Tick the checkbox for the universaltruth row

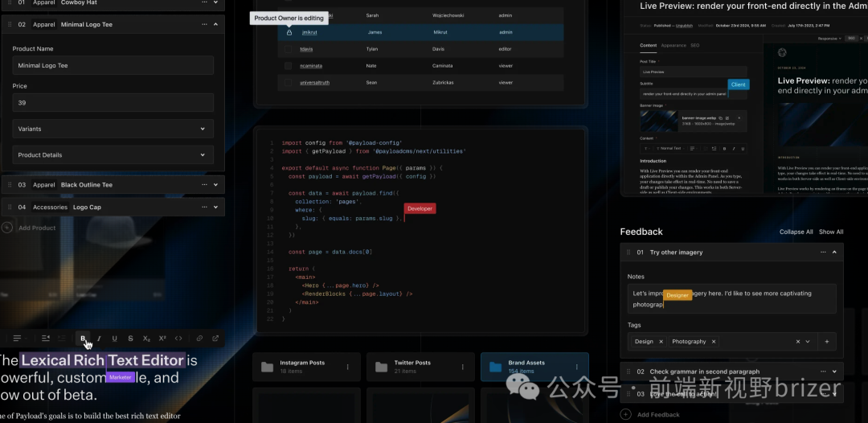[x=288, y=83]
